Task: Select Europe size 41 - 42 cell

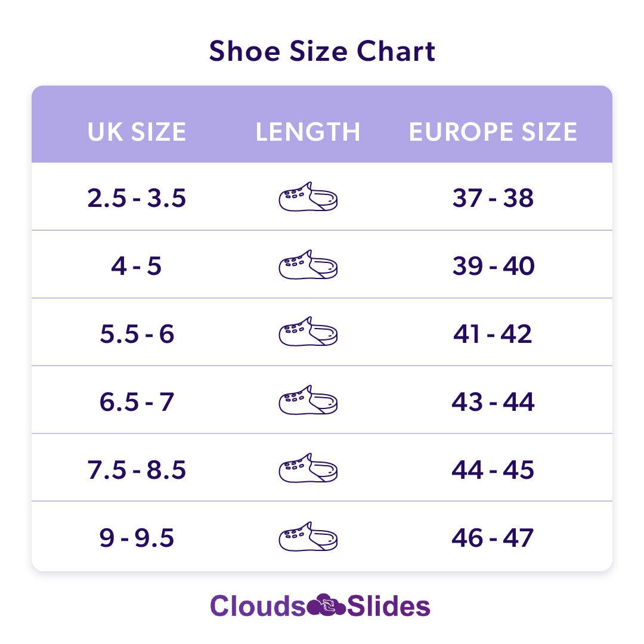Action: (x=493, y=333)
